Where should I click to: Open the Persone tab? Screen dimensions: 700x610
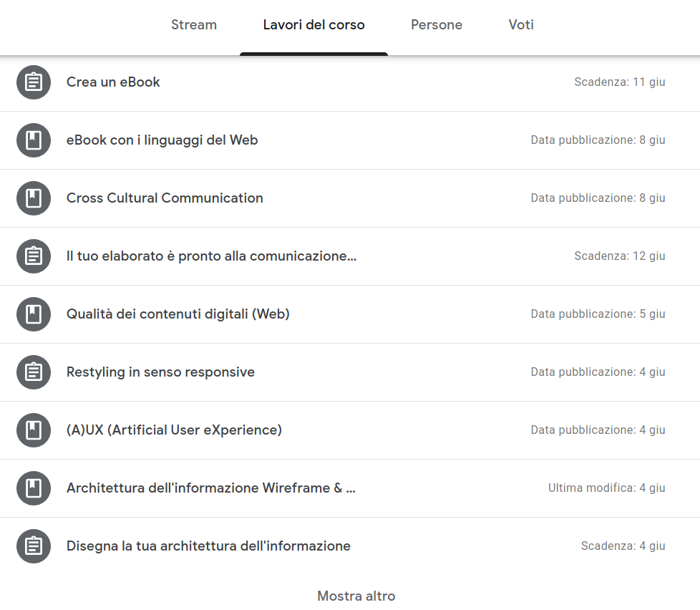(436, 25)
